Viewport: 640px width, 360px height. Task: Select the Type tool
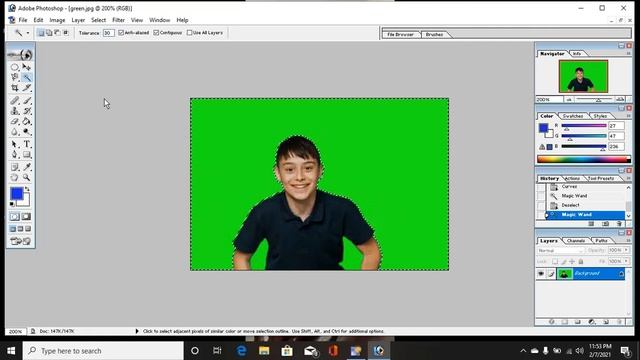point(27,144)
